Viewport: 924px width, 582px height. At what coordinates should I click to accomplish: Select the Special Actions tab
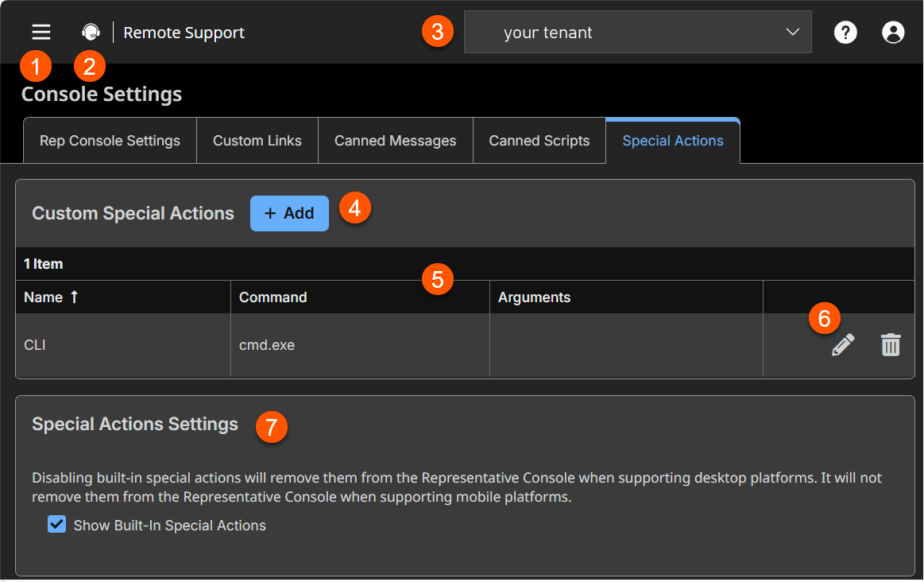[x=673, y=141]
